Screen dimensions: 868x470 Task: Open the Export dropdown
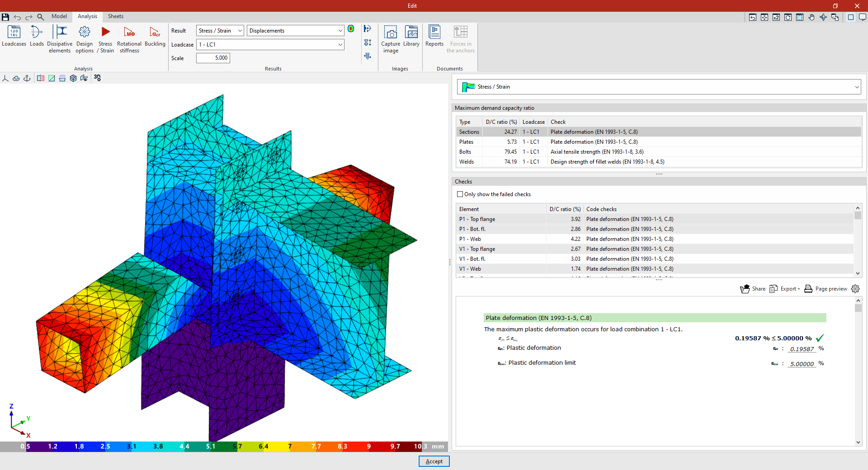pos(785,289)
